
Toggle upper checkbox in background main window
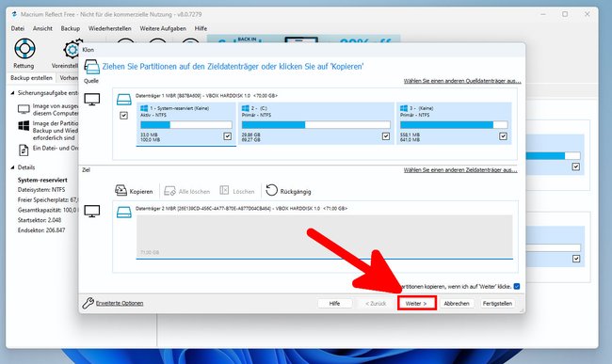[575, 166]
